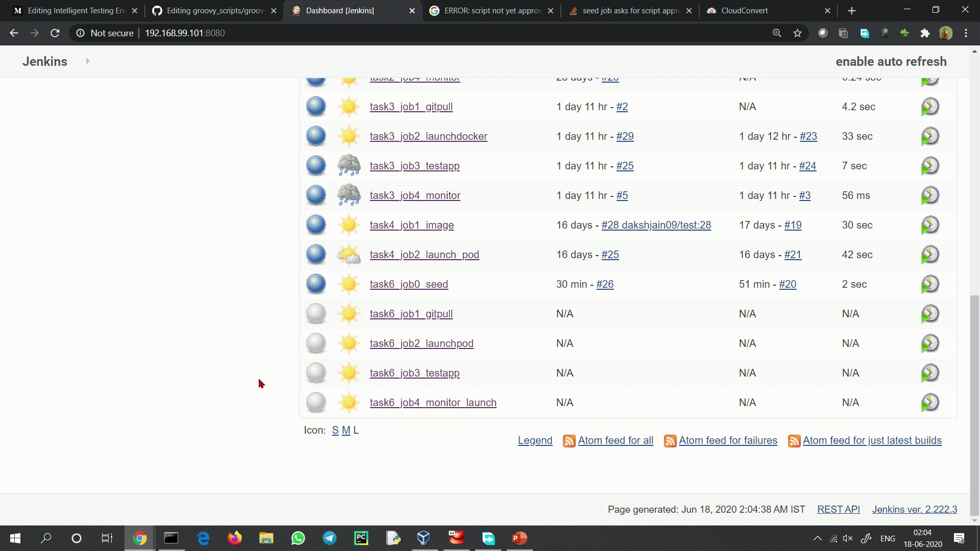Click the zoom magnifier icon in address bar

click(777, 33)
